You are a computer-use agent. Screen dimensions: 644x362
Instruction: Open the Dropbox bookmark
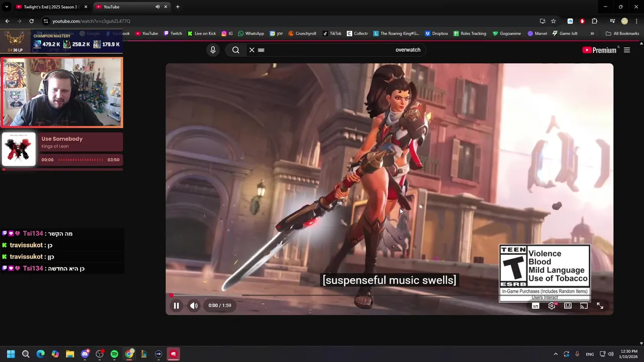click(437, 34)
